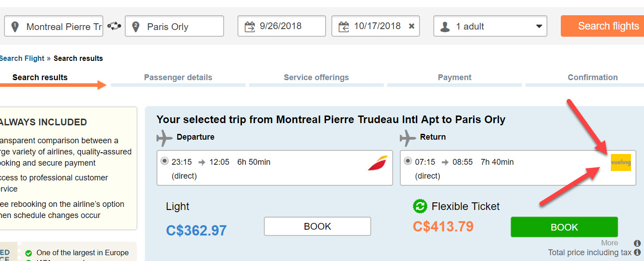
Task: Open the 1 adult passenger dropdown
Action: click(x=490, y=26)
